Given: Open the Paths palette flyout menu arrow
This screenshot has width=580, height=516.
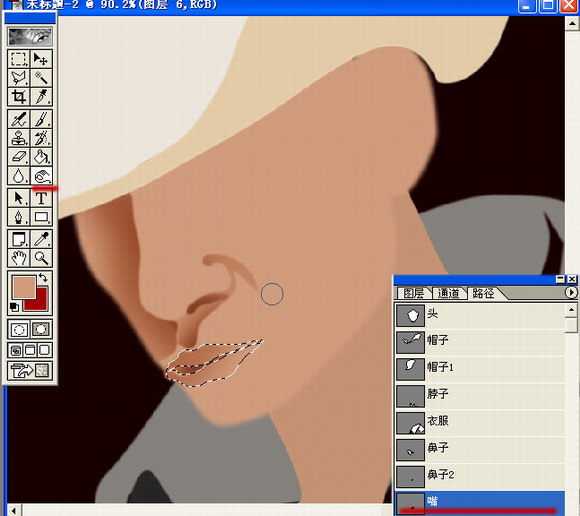Looking at the screenshot, I should [x=571, y=293].
